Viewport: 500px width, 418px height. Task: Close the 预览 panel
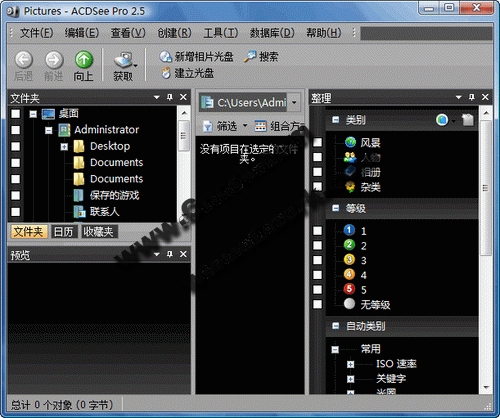pyautogui.click(x=183, y=254)
